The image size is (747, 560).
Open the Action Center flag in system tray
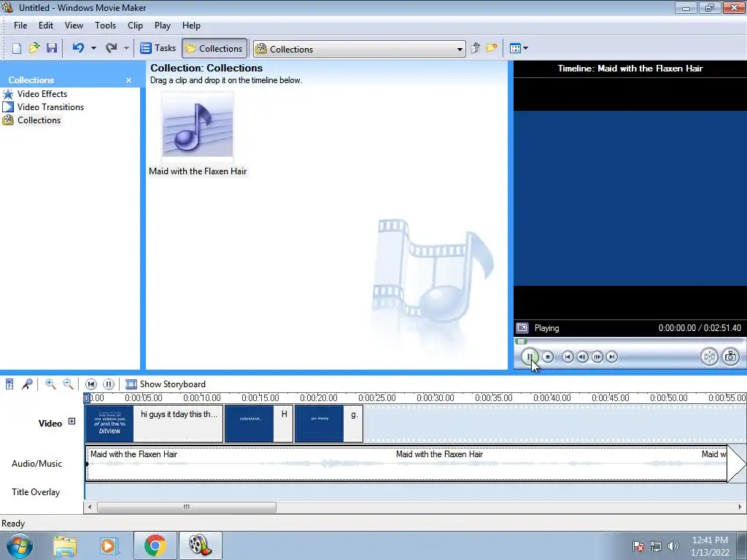638,546
